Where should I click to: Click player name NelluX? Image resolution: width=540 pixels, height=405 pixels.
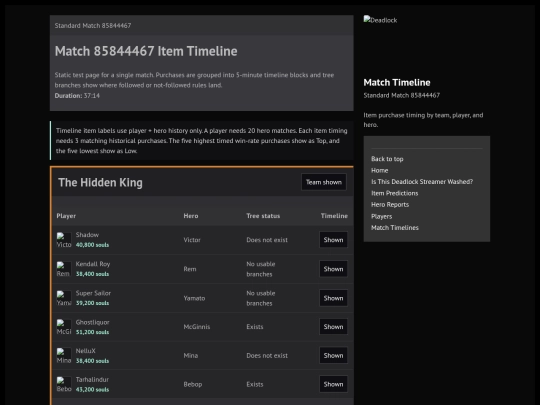pos(85,351)
